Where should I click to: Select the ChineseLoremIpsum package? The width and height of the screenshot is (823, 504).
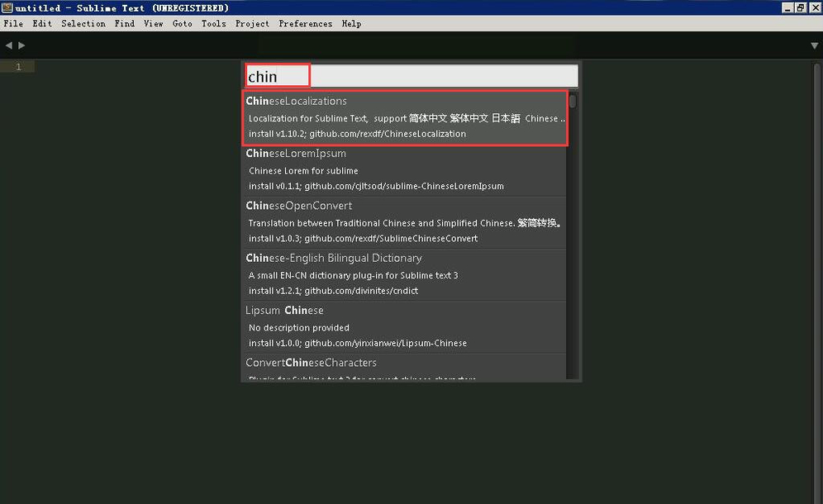coord(405,171)
